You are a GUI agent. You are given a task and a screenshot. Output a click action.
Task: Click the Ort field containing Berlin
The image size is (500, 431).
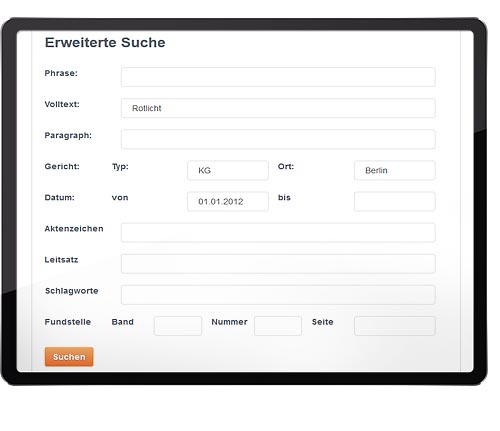(x=395, y=170)
